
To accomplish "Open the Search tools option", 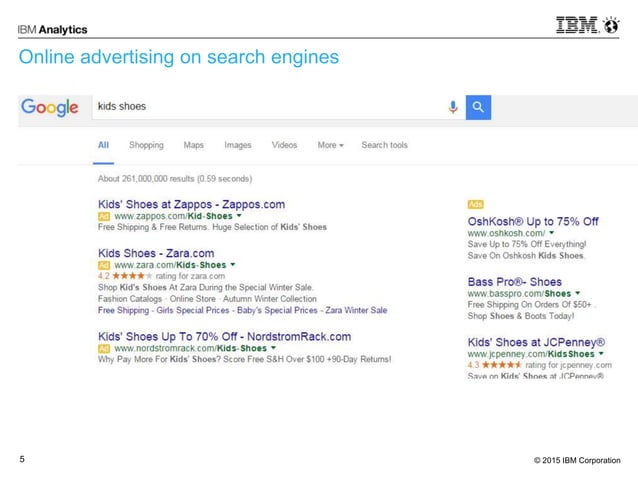I will tap(384, 145).
